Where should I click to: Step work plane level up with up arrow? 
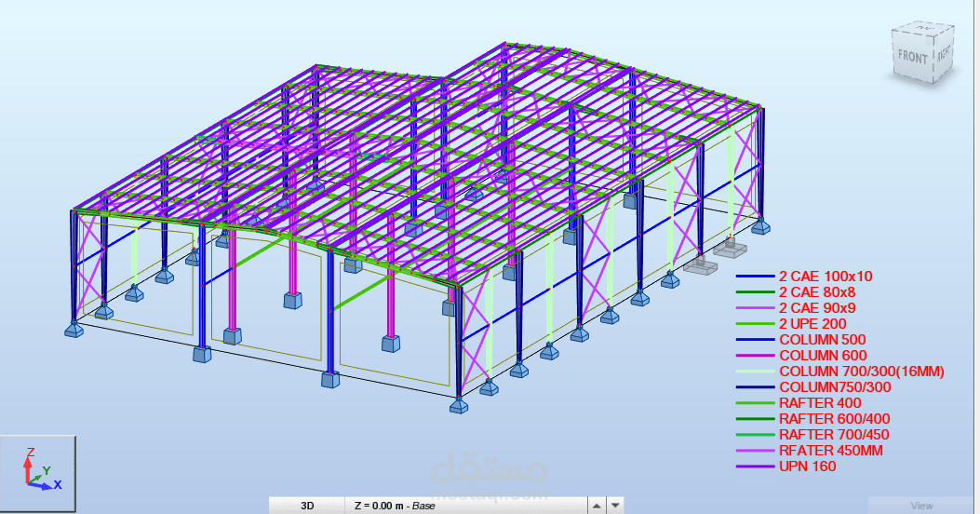click(x=597, y=506)
